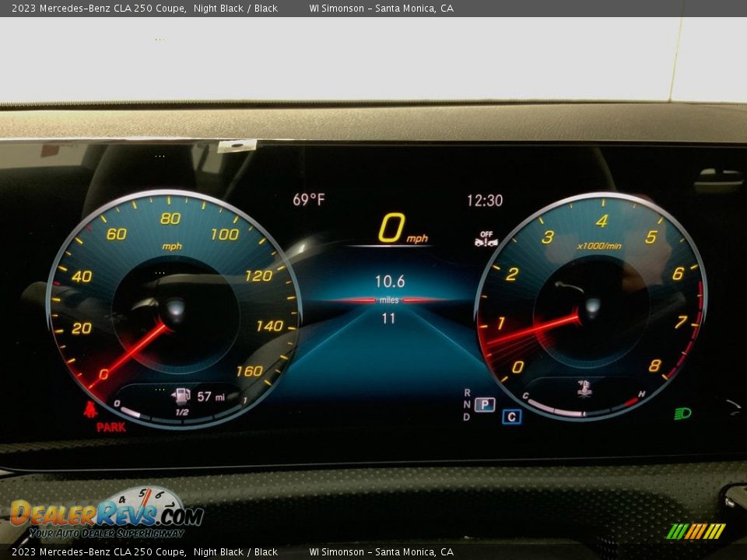747x560 pixels.
Task: Click the 1/2 fuel level label
Action: [x=182, y=412]
